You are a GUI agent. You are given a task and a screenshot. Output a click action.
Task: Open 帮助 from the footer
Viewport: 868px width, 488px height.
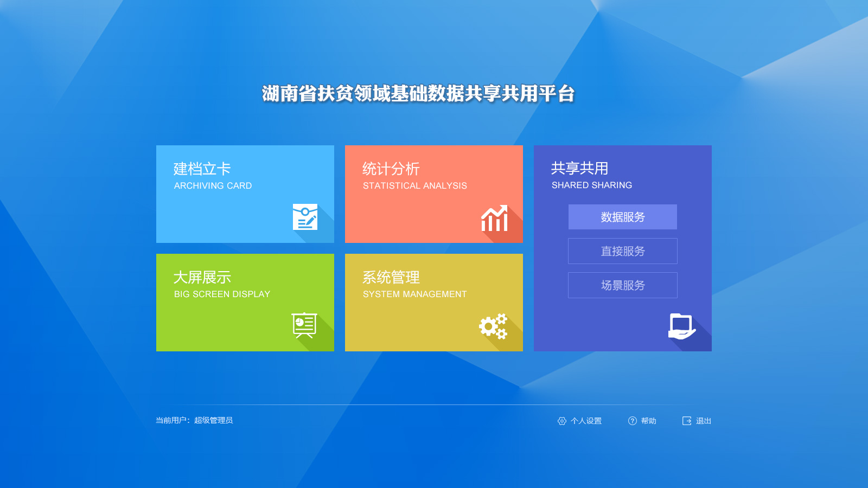pyautogui.click(x=649, y=421)
